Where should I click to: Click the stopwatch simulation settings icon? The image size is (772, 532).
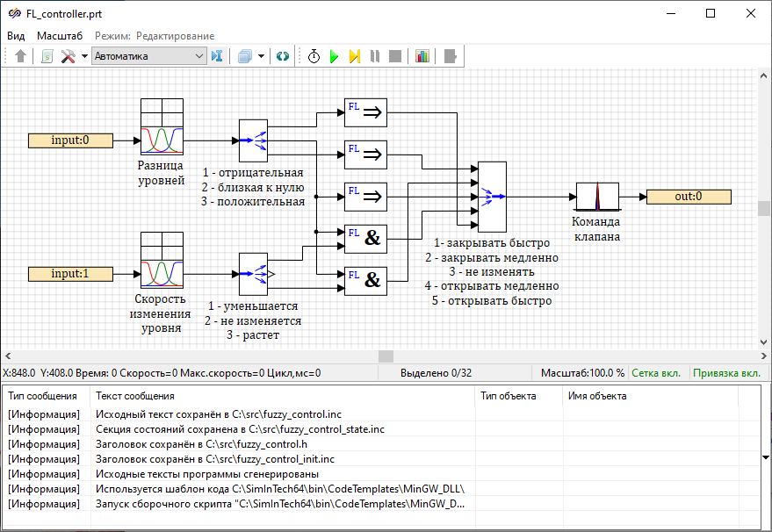point(314,56)
